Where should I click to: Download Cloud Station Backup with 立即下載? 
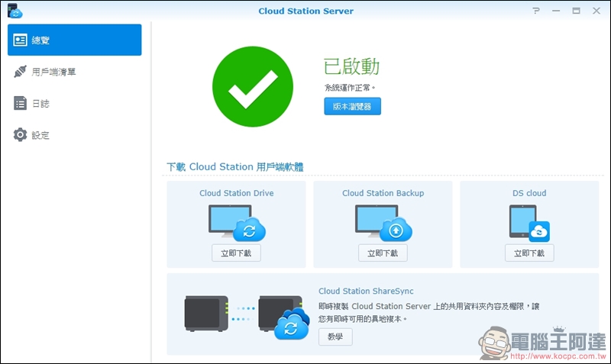point(383,253)
